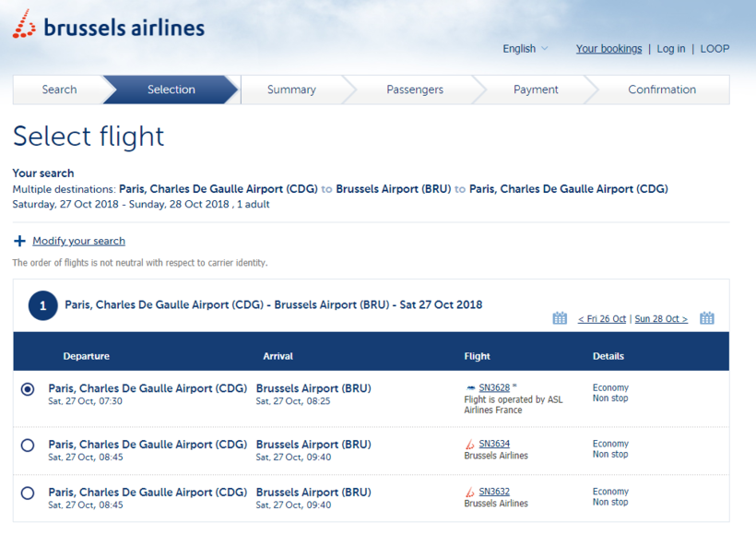Switch to the Search step tab
Image resolution: width=756 pixels, height=535 pixels.
[x=59, y=89]
